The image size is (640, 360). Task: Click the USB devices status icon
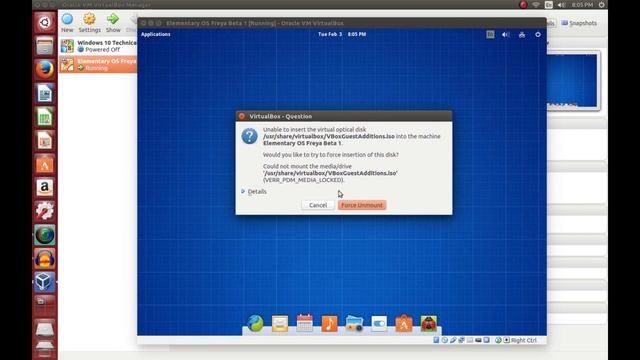pyautogui.click(x=453, y=340)
